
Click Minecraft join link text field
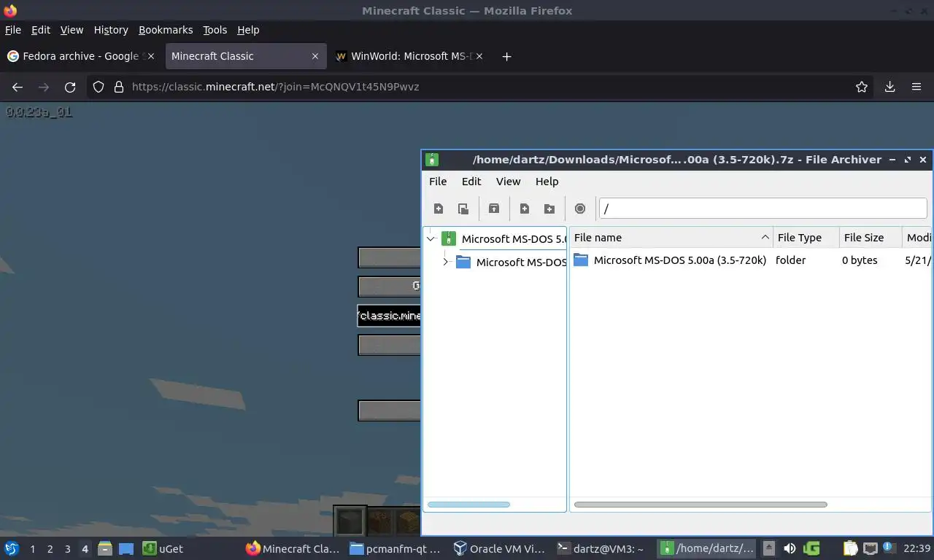(389, 316)
